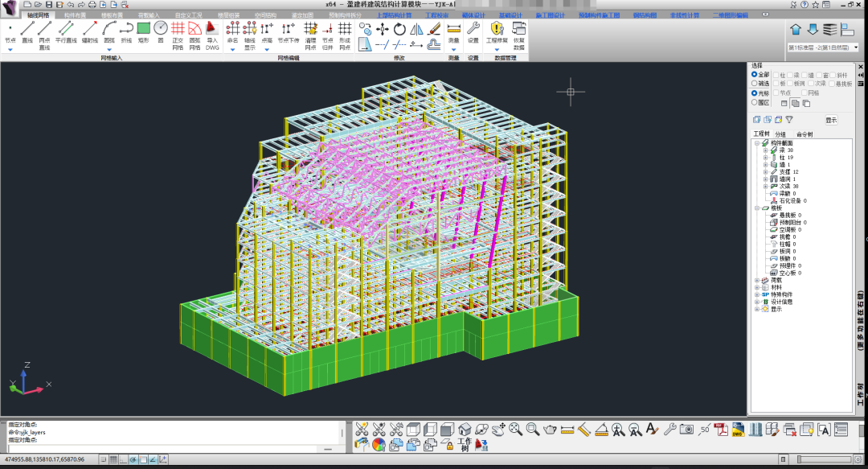This screenshot has height=469, width=868.
Task: Switch to the 轴线网格 ribbon tab
Action: (39, 15)
